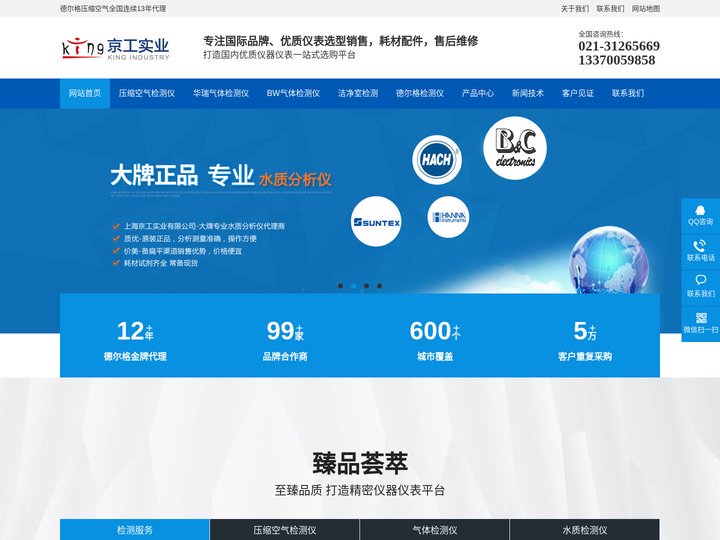Click the HACH brand logo circle

tap(437, 160)
